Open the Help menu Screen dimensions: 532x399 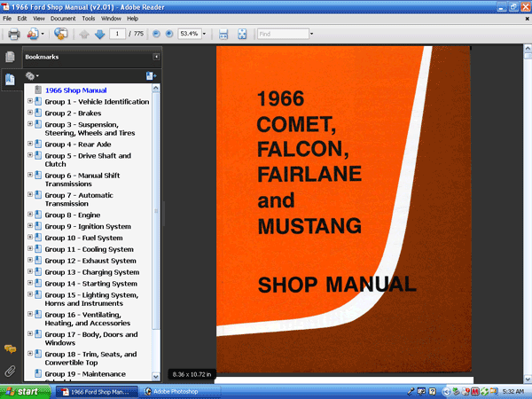point(132,19)
